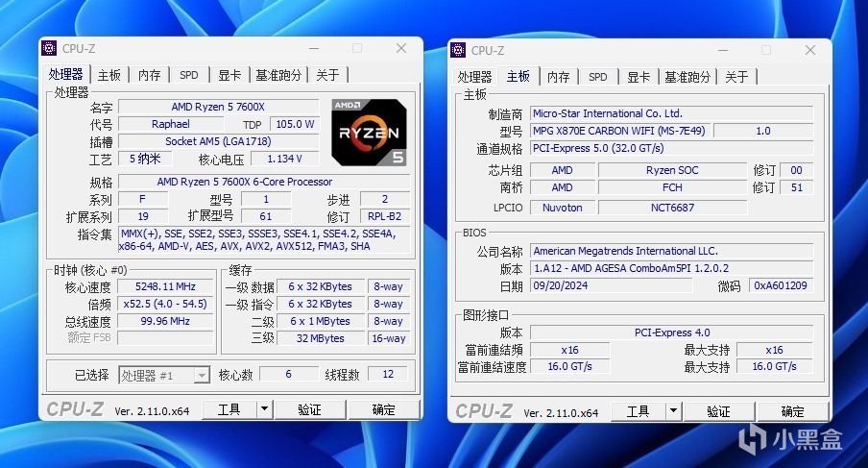The image size is (868, 468).
Task: Click the 105.0 W TDP value
Action: tap(295, 124)
